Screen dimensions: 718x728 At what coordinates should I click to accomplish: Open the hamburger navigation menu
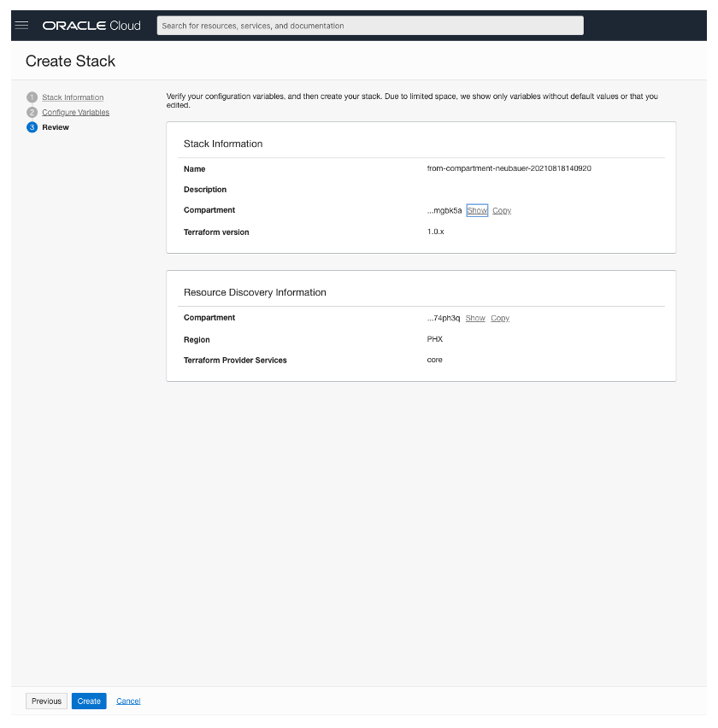point(22,26)
